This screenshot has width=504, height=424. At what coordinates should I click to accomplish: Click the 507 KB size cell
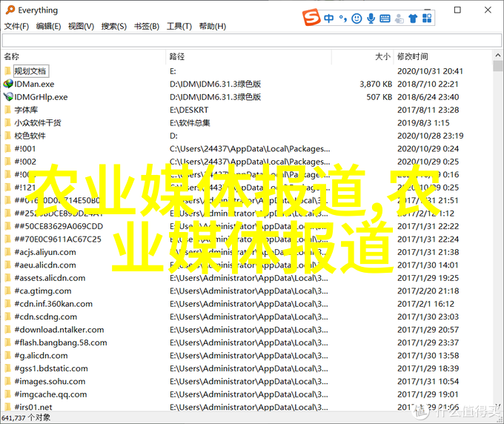(x=379, y=97)
